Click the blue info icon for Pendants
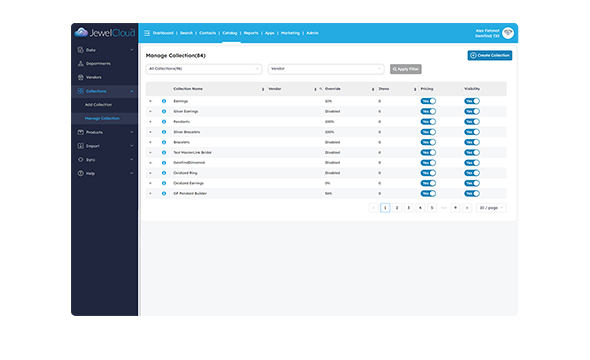 pos(164,122)
